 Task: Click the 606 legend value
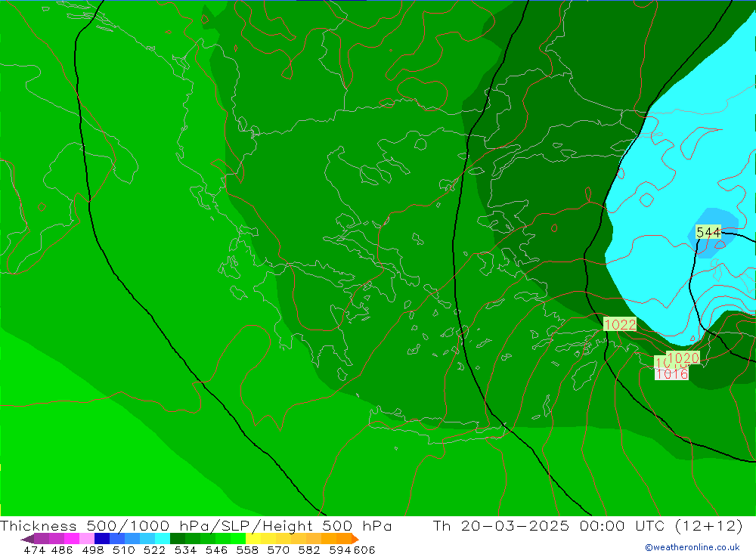[364, 550]
